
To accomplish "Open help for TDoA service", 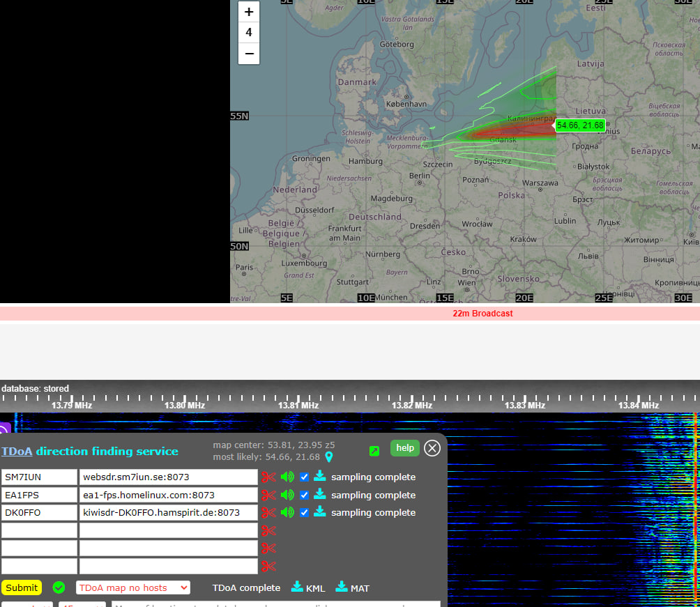I will pyautogui.click(x=405, y=448).
